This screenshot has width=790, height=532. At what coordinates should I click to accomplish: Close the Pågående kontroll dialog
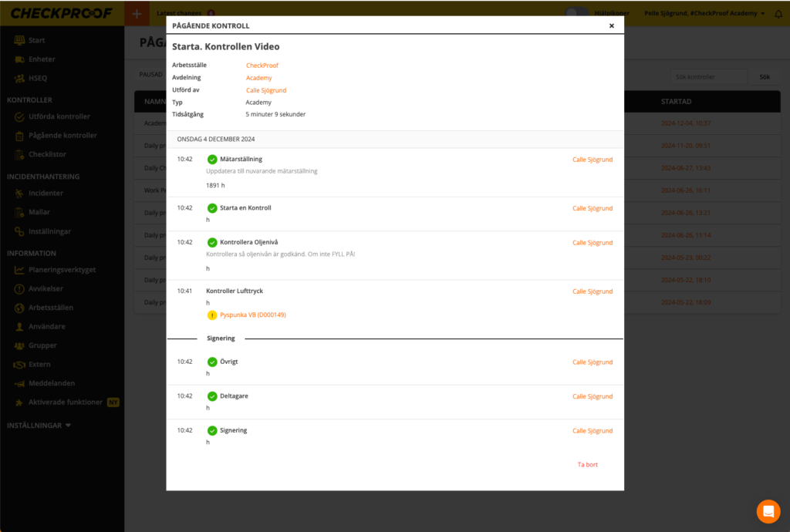point(612,25)
